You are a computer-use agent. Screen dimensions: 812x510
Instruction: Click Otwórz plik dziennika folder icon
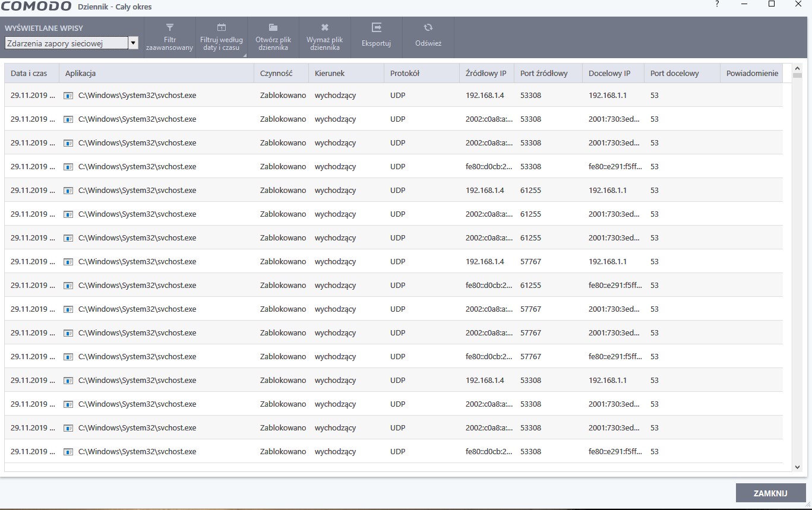[x=273, y=27]
